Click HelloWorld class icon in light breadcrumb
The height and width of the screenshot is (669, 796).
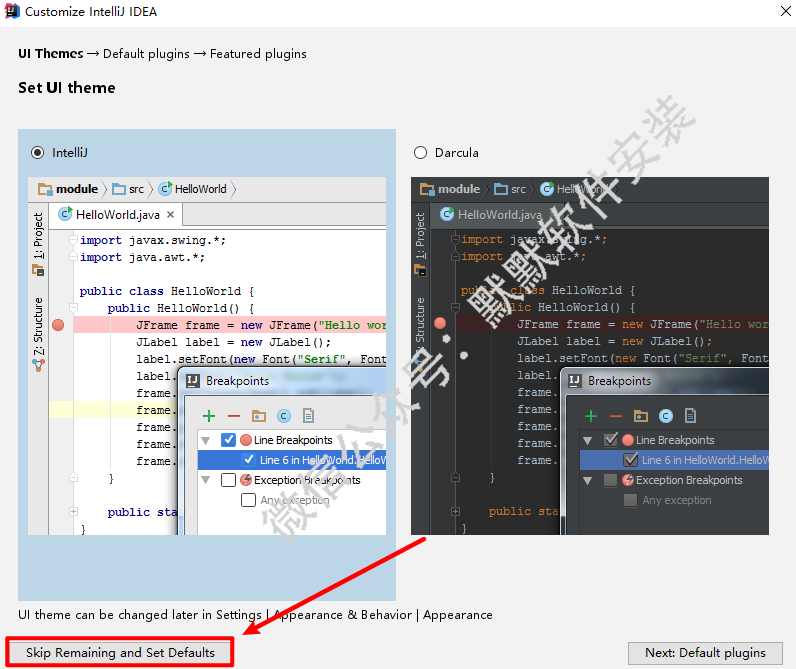[x=165, y=189]
